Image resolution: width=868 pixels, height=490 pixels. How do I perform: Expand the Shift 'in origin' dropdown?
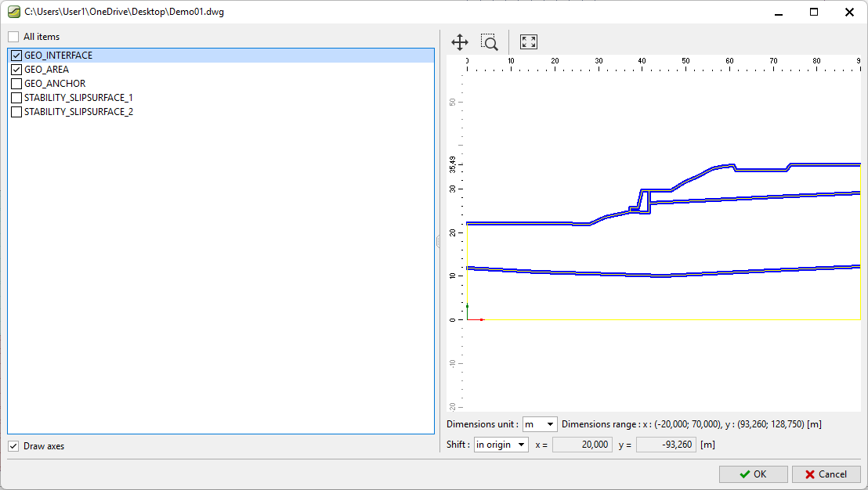coord(501,445)
